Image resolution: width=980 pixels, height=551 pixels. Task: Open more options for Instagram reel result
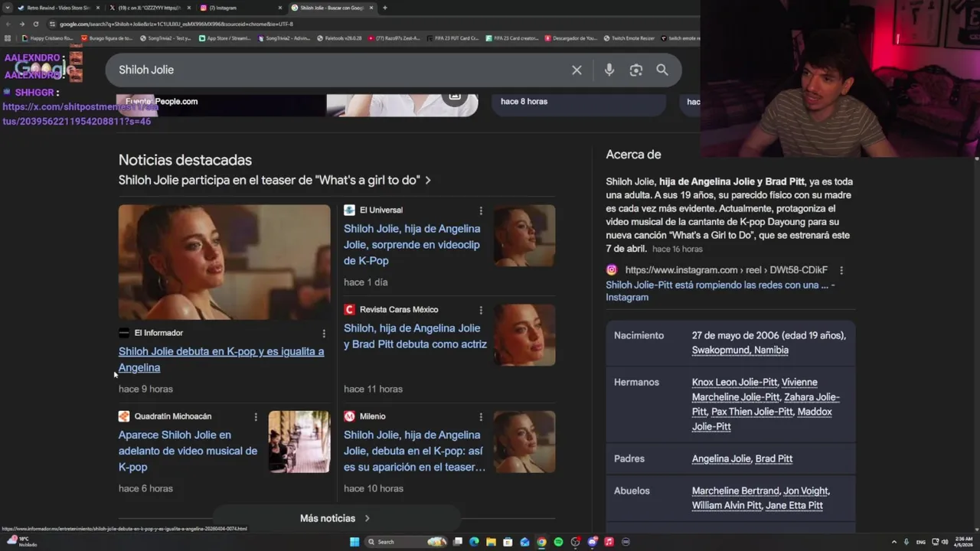[x=841, y=270]
